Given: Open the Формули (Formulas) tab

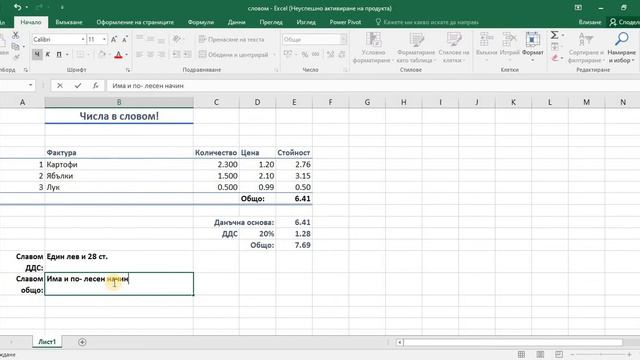Looking at the screenshot, I should pos(201,22).
